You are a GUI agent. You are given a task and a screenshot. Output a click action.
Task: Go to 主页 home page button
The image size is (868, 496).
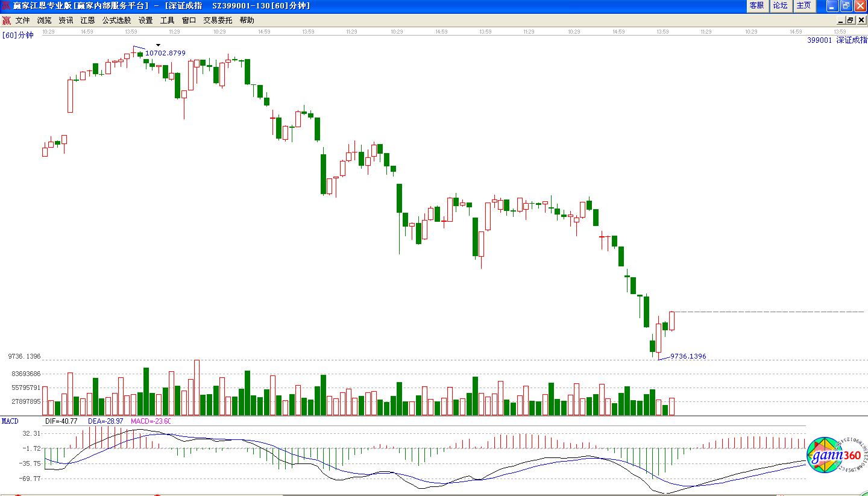pyautogui.click(x=804, y=5)
